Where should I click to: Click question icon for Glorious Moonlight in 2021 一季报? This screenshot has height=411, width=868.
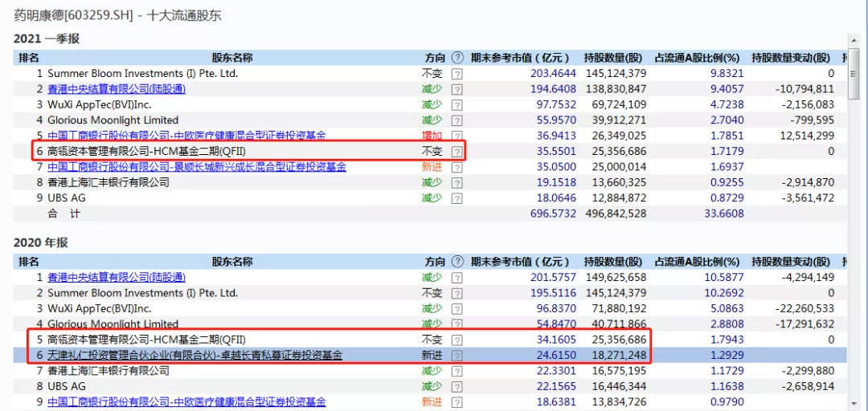point(457,120)
